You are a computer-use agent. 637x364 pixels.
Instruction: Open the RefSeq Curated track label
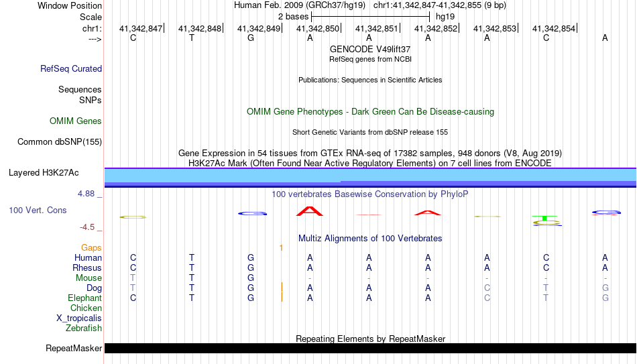pyautogui.click(x=71, y=68)
